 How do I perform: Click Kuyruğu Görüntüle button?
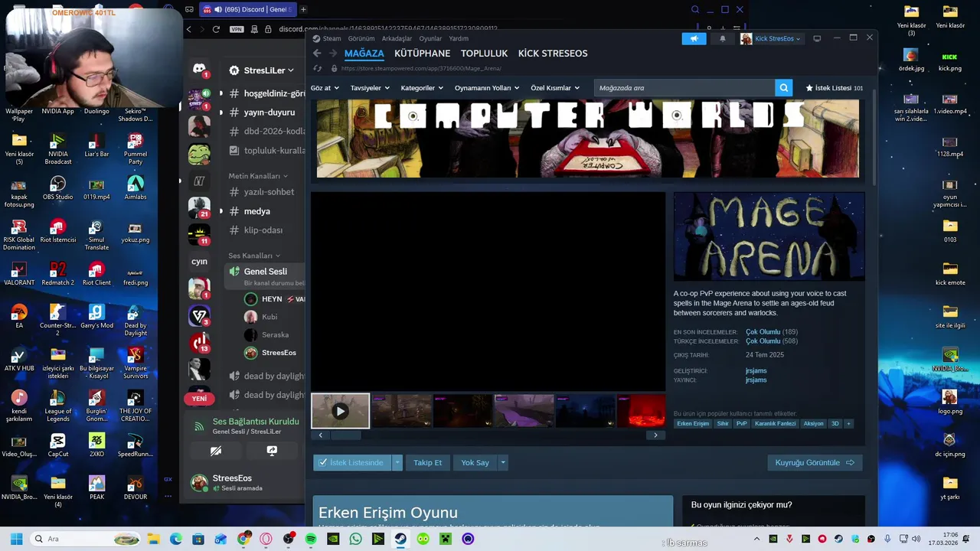(815, 463)
